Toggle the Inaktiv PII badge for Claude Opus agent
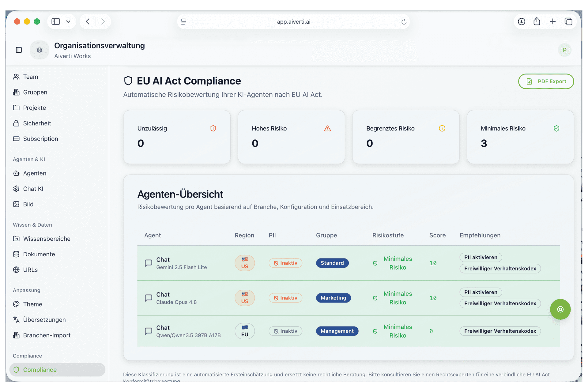Screen dimensions: 588x392 pos(285,298)
